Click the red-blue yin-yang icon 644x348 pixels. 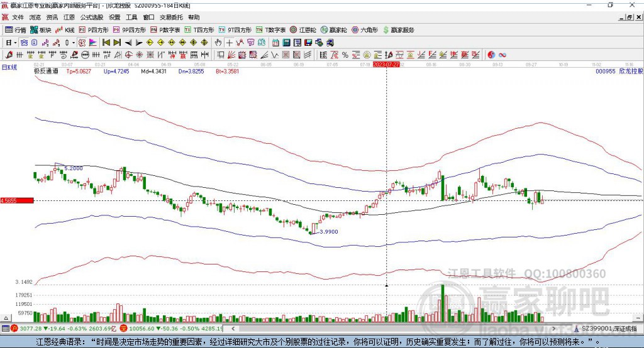491,55
